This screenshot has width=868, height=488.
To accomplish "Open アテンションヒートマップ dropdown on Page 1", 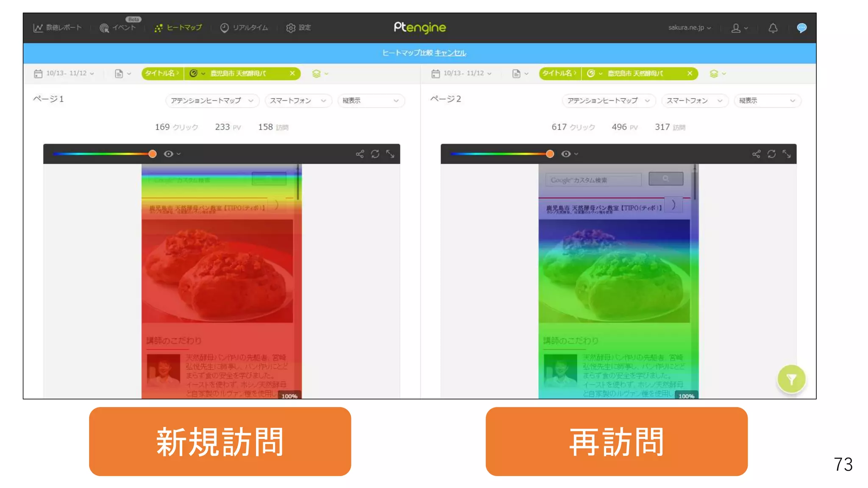I will (x=211, y=100).
